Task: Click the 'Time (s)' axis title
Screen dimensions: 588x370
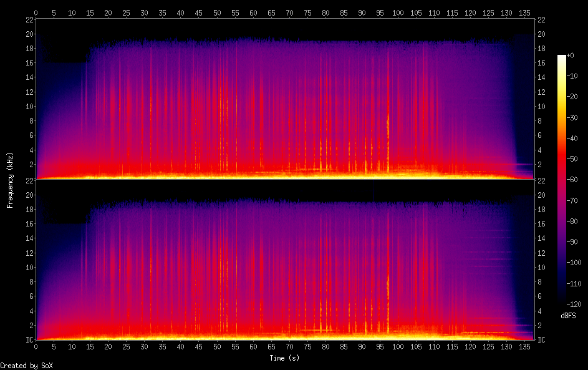Action: pyautogui.click(x=284, y=358)
